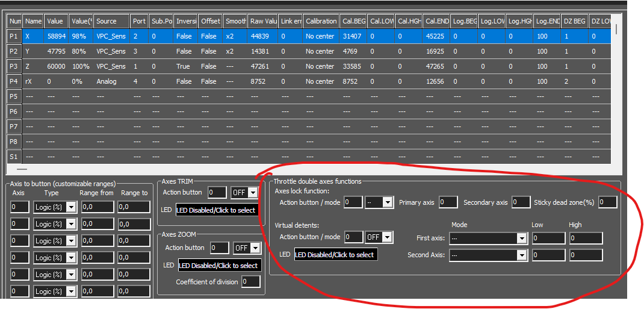The image size is (644, 309).
Task: Click Axes ZOOM LED Disabled selector
Action: (x=219, y=266)
